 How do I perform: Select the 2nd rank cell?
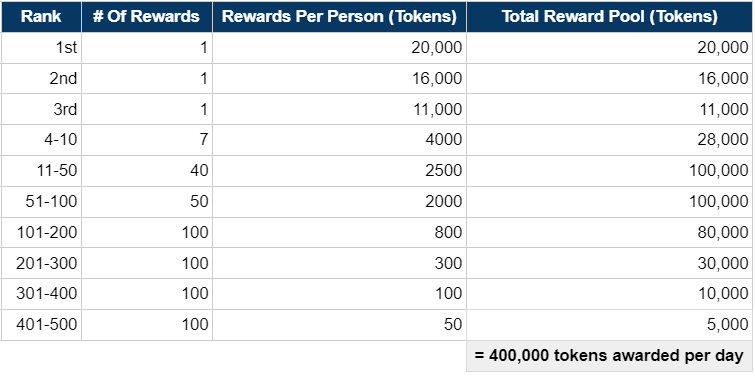pyautogui.click(x=41, y=78)
